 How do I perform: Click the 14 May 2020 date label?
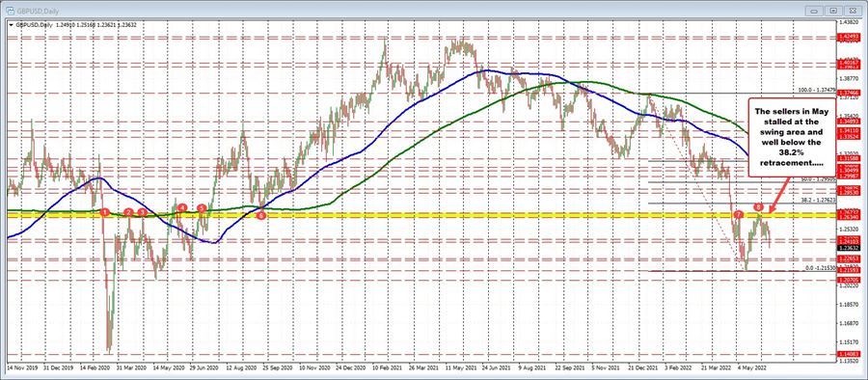(x=168, y=366)
